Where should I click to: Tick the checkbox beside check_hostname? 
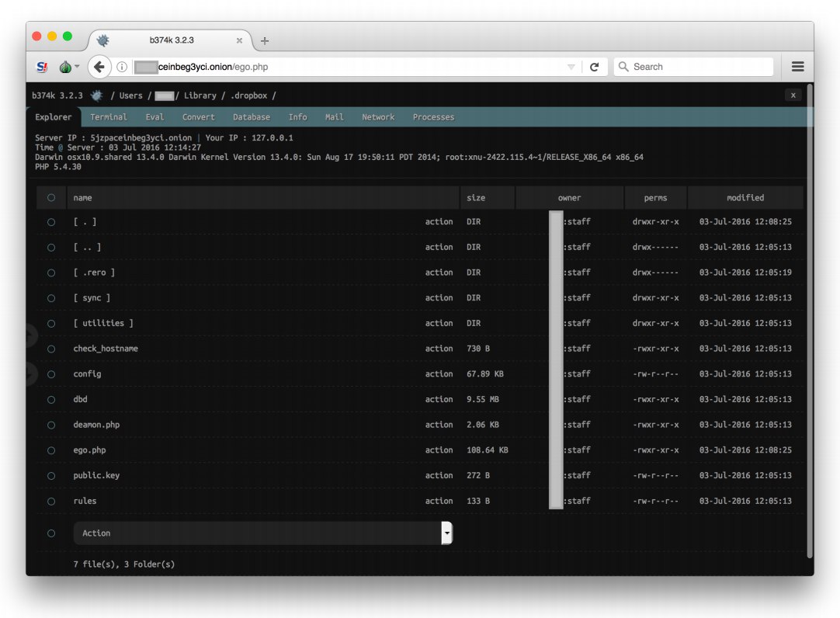[x=51, y=349]
